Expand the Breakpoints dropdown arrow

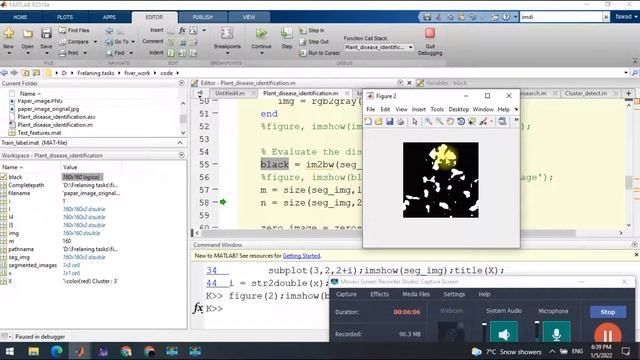[x=227, y=53]
